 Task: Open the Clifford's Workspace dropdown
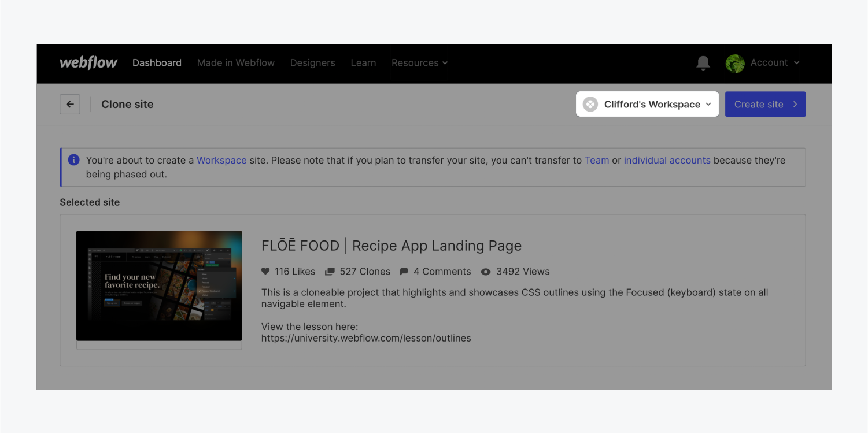pyautogui.click(x=648, y=104)
